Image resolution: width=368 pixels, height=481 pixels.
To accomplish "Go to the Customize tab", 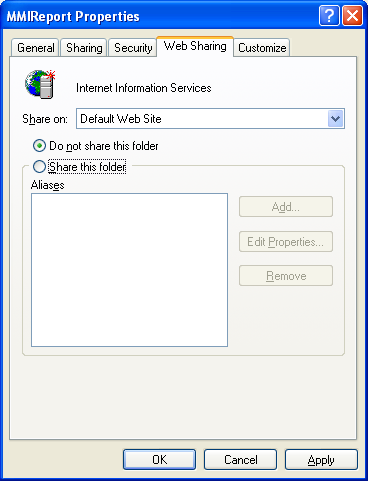I will coord(262,48).
